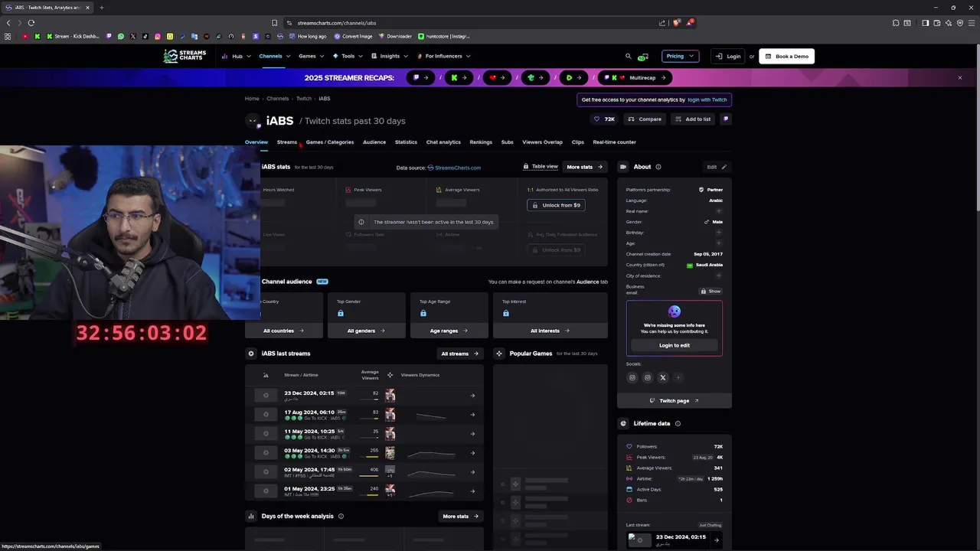Open the Clips tab
Viewport: 980px width, 551px height.
point(578,142)
